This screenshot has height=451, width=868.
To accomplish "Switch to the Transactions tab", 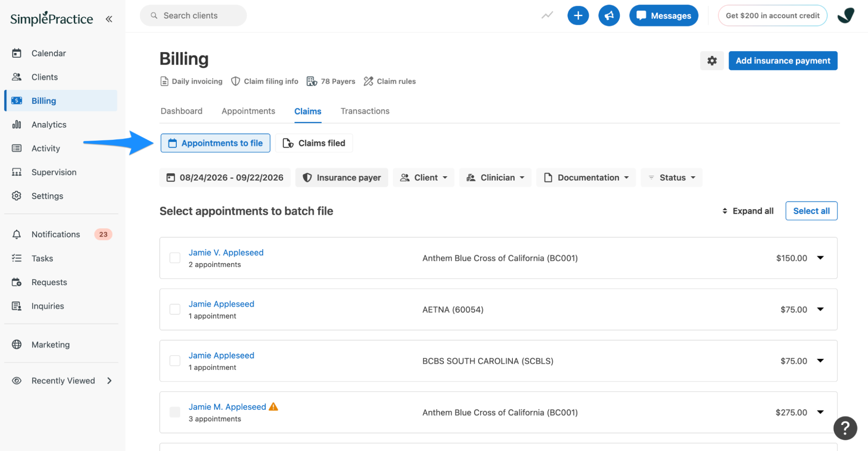I will coord(365,111).
